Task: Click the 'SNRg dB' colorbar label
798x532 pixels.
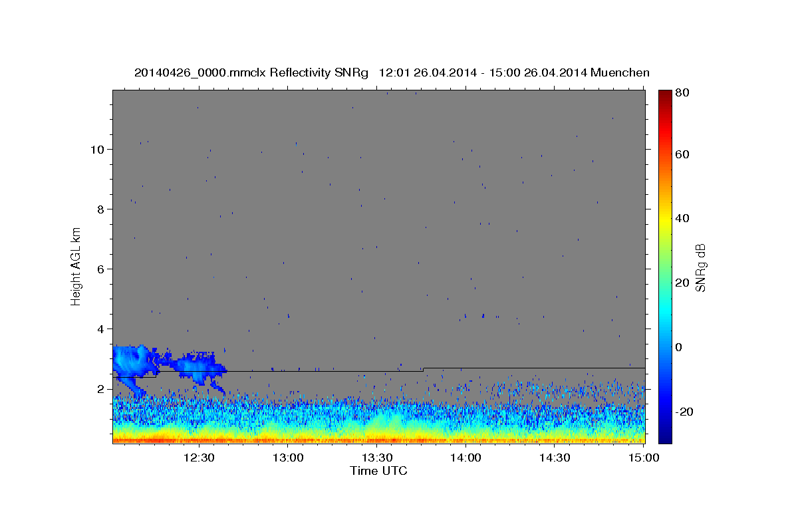Action: (700, 267)
